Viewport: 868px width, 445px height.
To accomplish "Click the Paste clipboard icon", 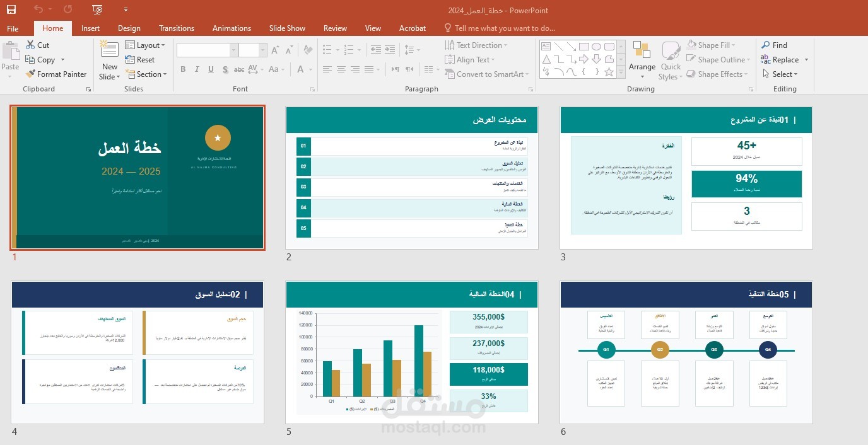I will tap(11, 51).
